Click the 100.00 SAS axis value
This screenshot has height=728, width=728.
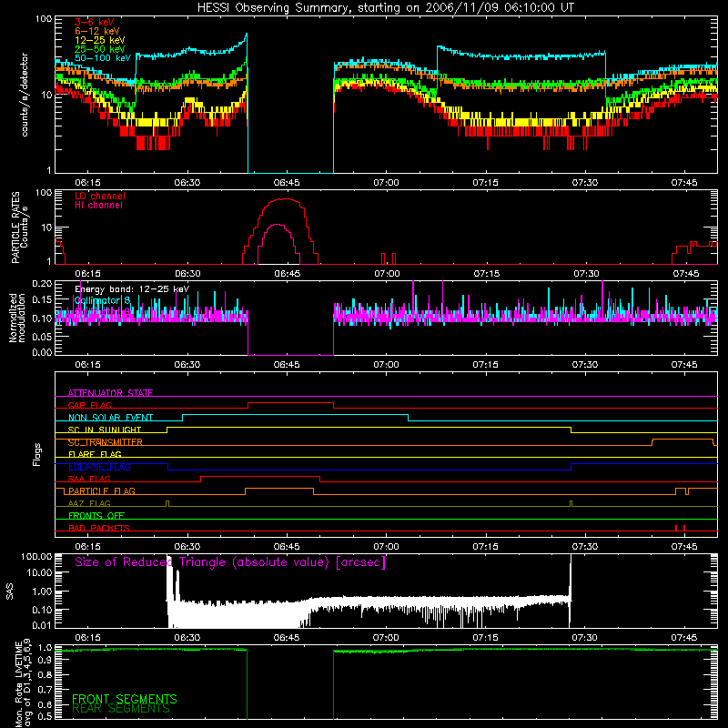click(36, 556)
